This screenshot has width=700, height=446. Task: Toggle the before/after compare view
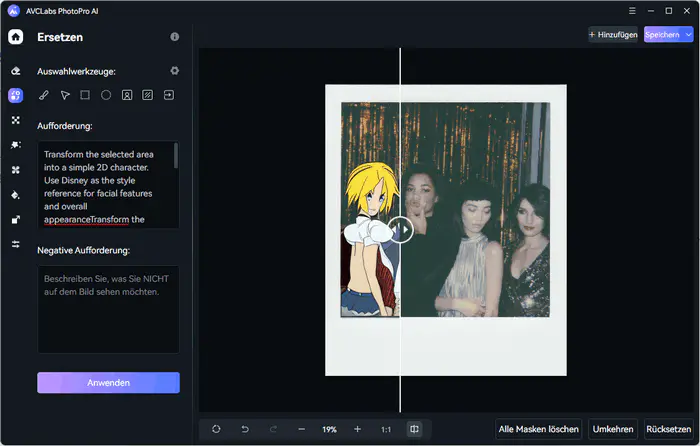point(414,429)
